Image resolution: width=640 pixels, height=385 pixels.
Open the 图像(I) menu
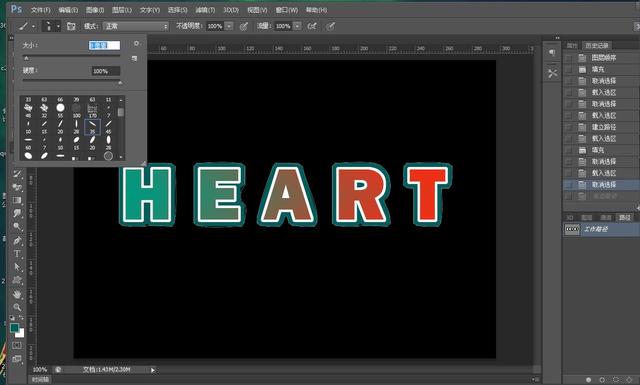(95, 10)
